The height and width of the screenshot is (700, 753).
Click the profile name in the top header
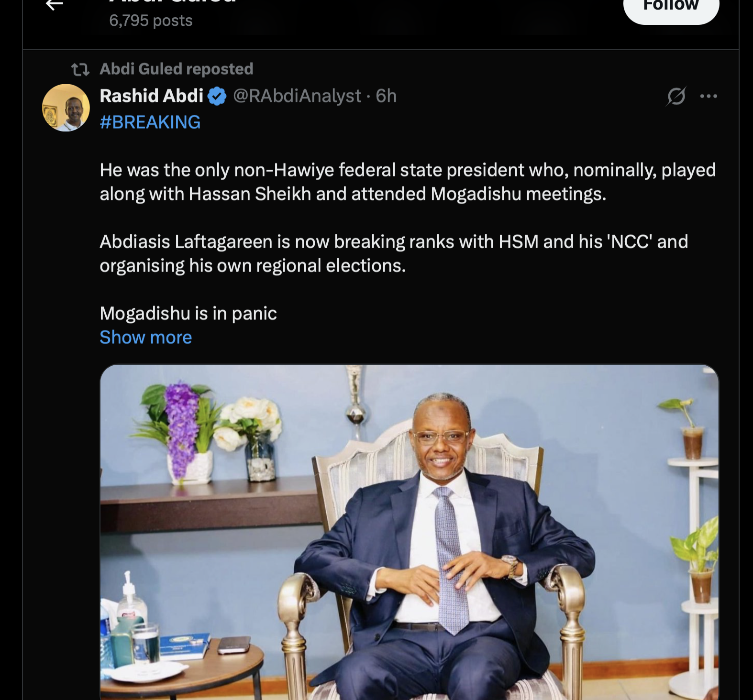(172, 2)
